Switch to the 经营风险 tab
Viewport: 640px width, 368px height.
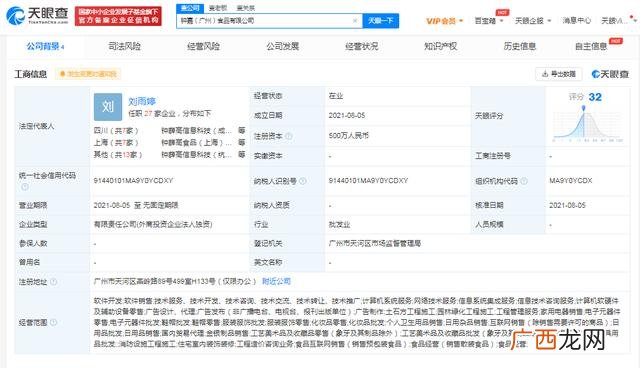click(x=203, y=47)
